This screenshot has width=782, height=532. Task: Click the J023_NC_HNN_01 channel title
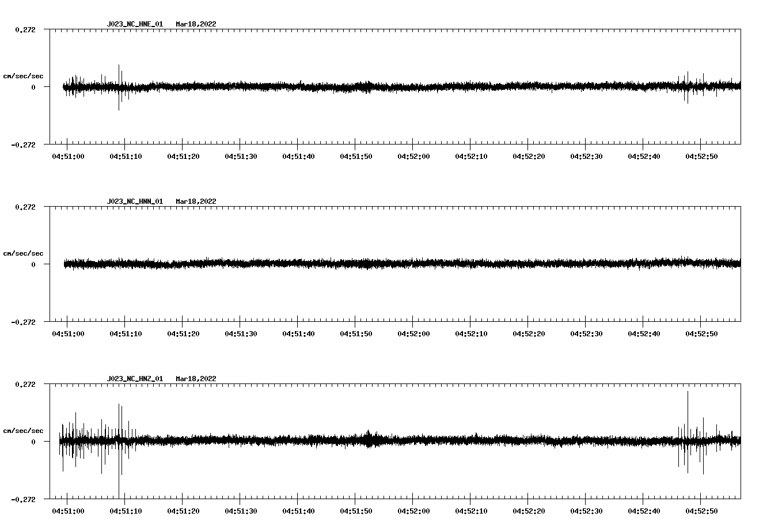(135, 202)
